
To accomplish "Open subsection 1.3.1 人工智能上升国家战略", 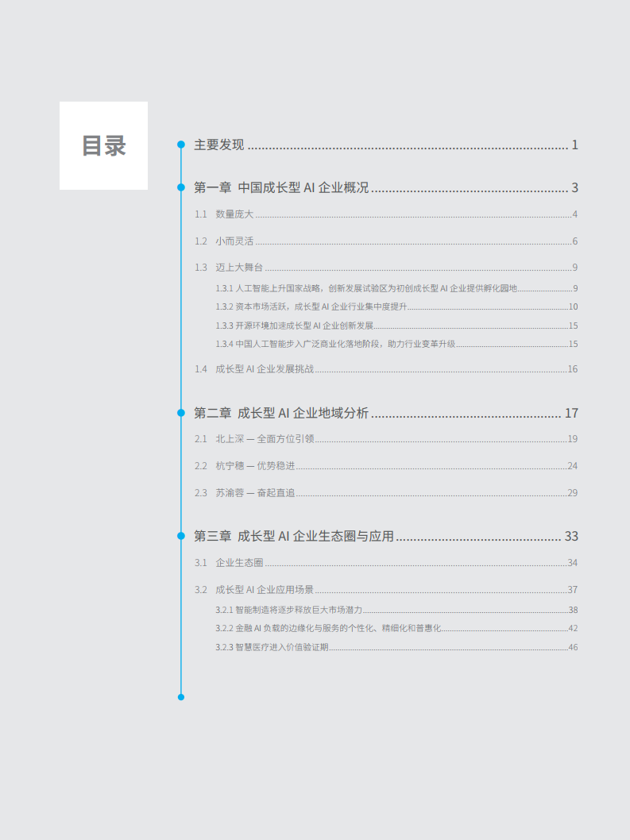I will click(365, 288).
